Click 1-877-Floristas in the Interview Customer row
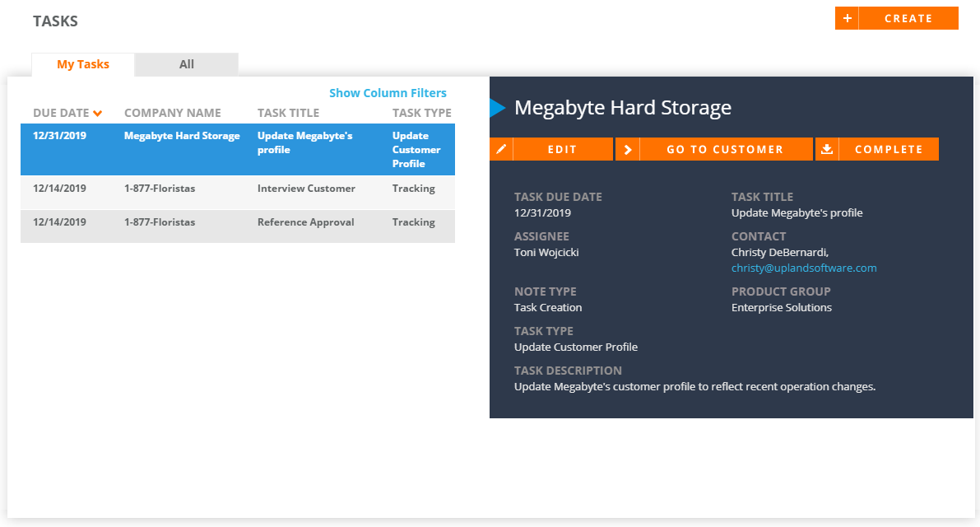Screen dimensions: 980x527 pyautogui.click(x=160, y=189)
